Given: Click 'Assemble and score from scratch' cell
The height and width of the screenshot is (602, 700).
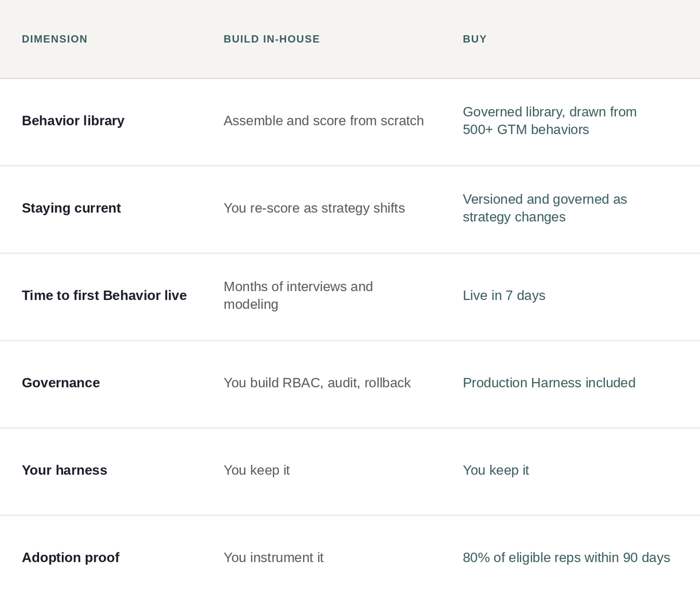Looking at the screenshot, I should coord(324,121).
